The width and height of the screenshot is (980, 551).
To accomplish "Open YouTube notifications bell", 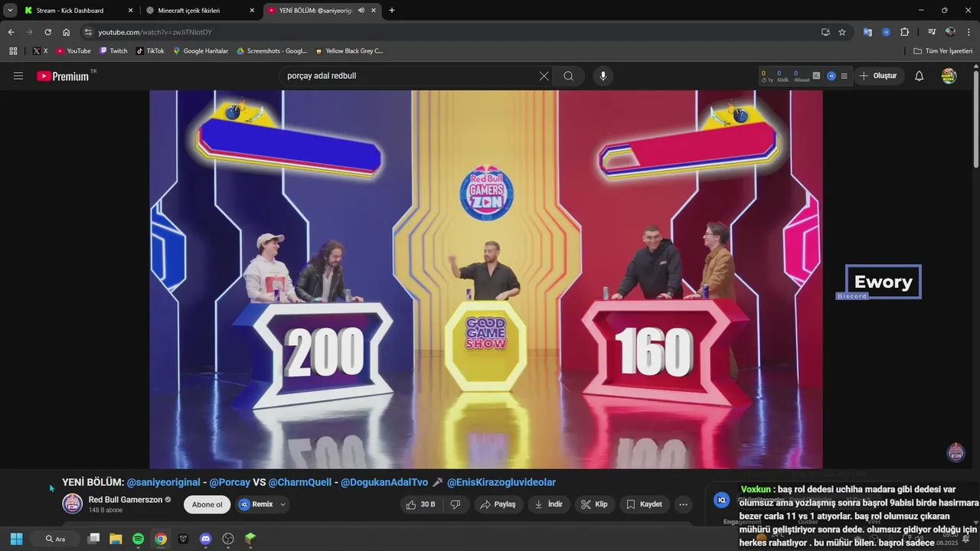I will tap(920, 76).
